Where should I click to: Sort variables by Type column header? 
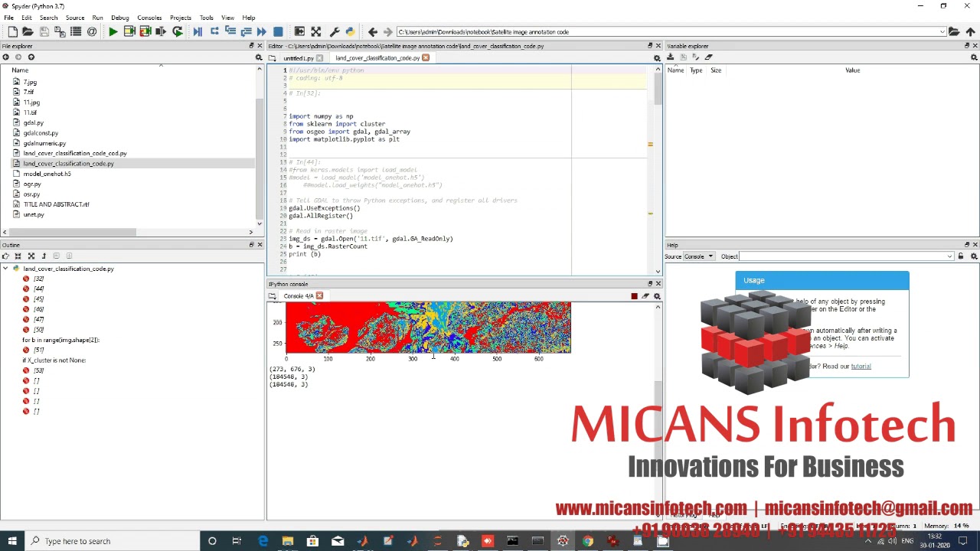pyautogui.click(x=696, y=70)
